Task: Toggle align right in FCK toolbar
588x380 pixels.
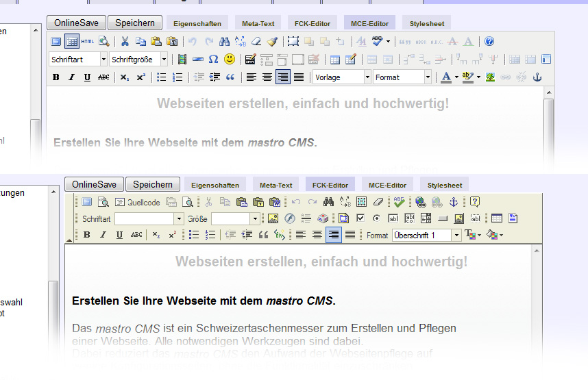Action: coord(333,235)
